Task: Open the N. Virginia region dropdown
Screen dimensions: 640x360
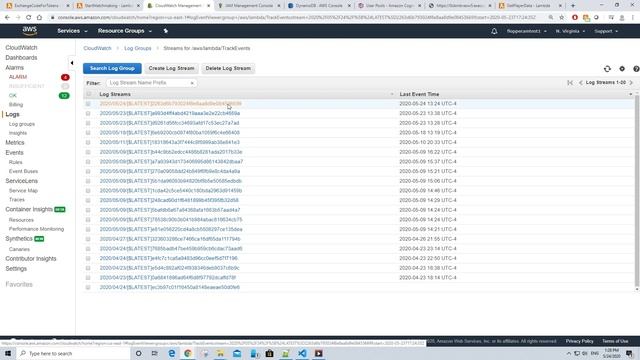Action: 570,31
